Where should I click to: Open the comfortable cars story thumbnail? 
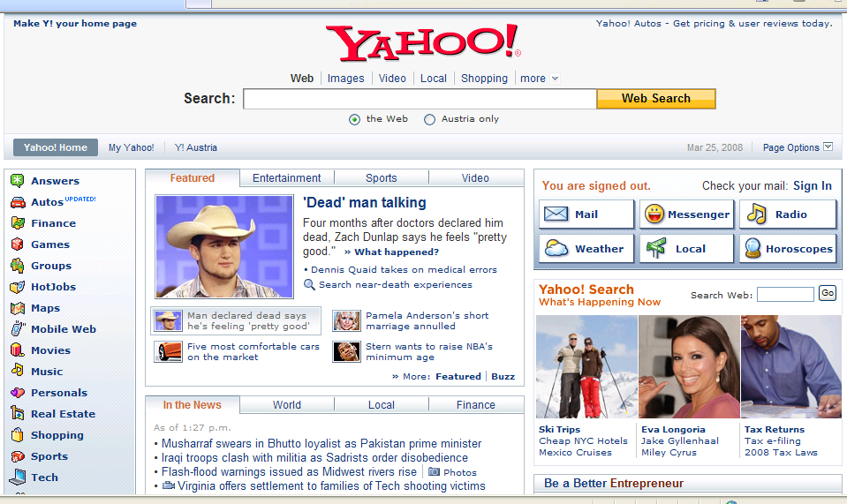[x=168, y=352]
